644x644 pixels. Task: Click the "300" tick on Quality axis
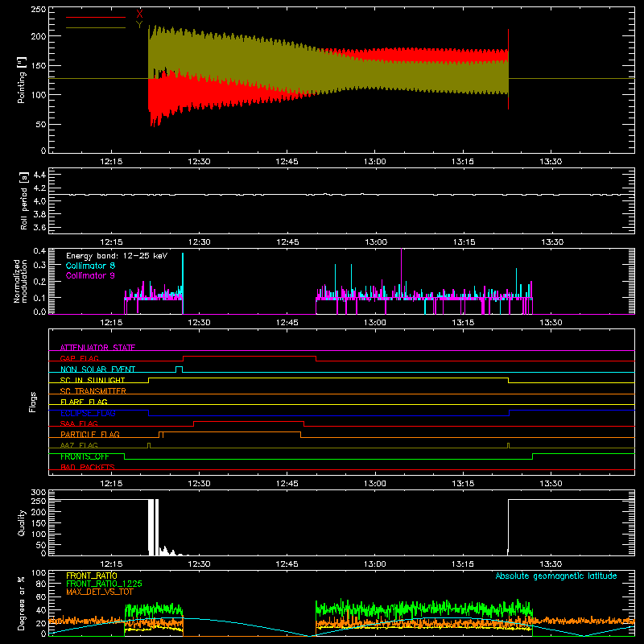[x=39, y=493]
